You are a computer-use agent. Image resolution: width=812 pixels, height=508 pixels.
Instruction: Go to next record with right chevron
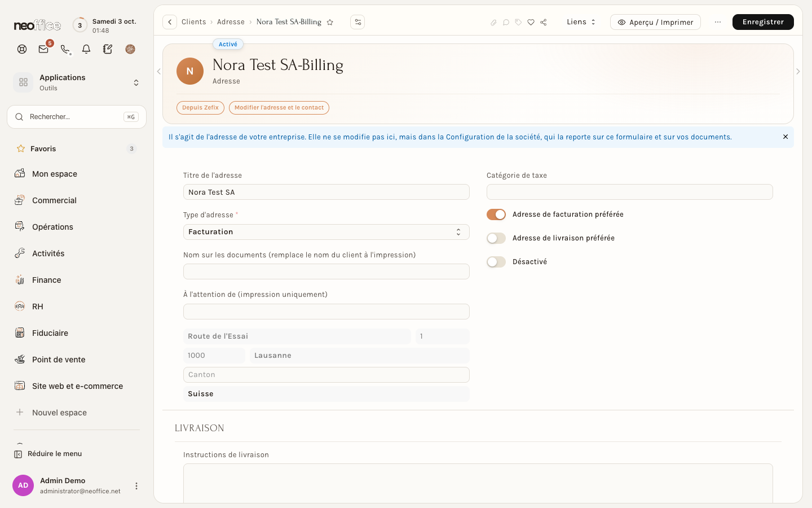pos(798,72)
